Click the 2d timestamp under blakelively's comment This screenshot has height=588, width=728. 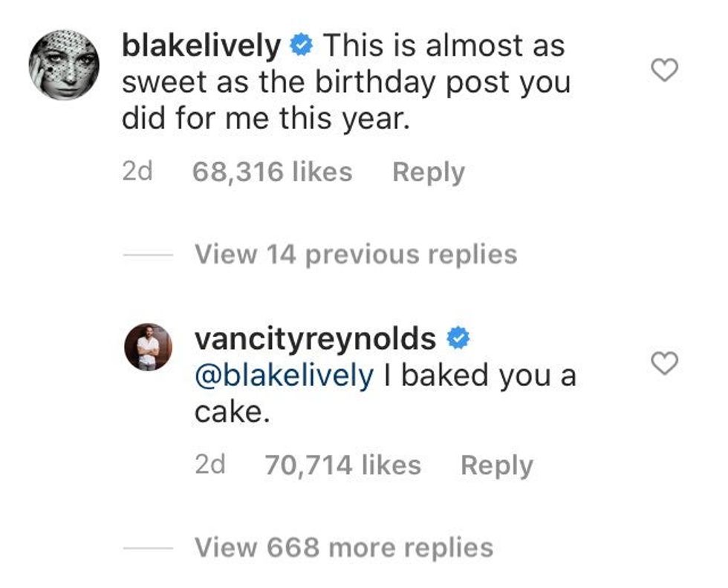pos(137,172)
